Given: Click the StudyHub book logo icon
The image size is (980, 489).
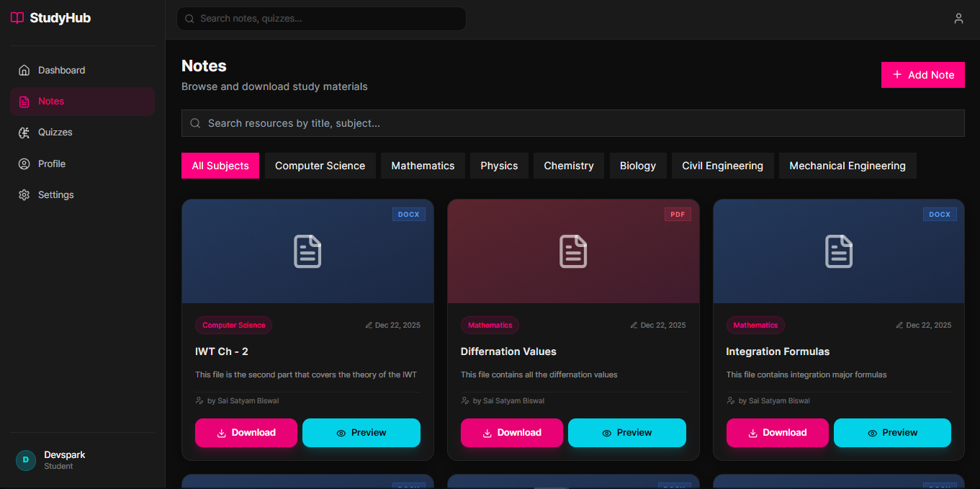Looking at the screenshot, I should click(x=17, y=18).
